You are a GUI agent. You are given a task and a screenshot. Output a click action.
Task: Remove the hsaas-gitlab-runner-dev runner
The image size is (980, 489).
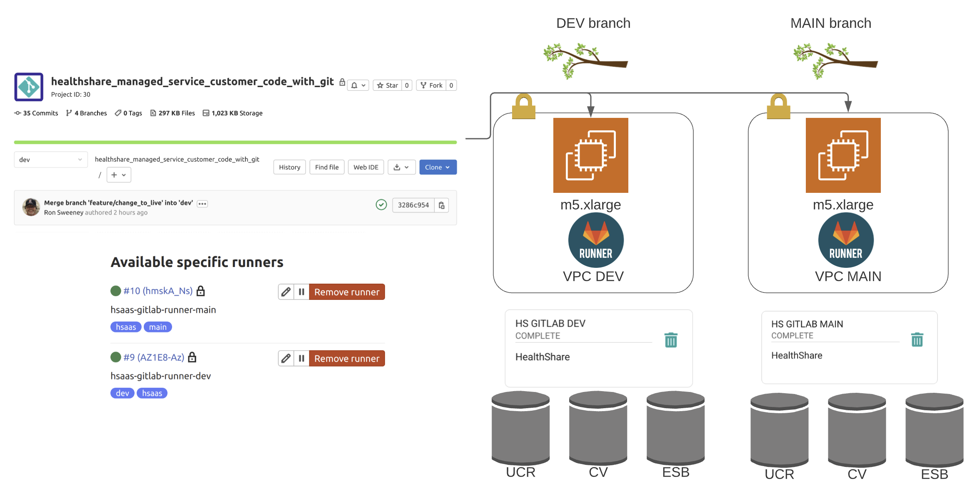[x=347, y=358]
